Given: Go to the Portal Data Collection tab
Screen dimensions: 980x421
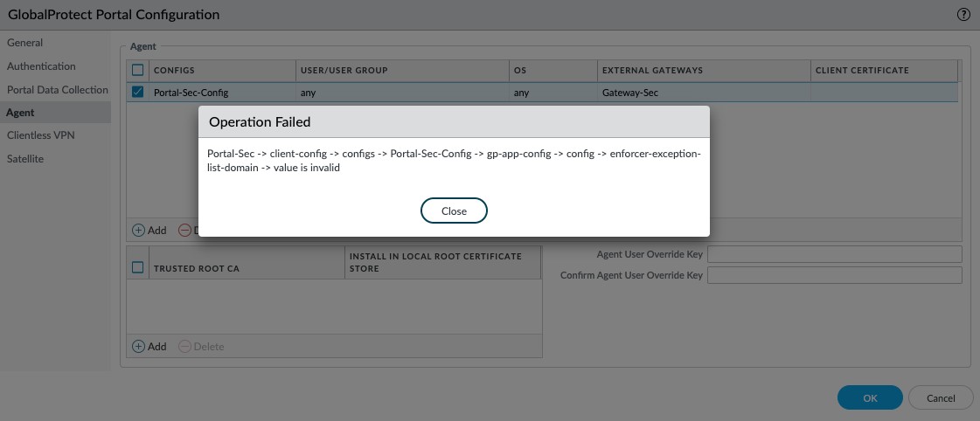Looking at the screenshot, I should point(58,90).
